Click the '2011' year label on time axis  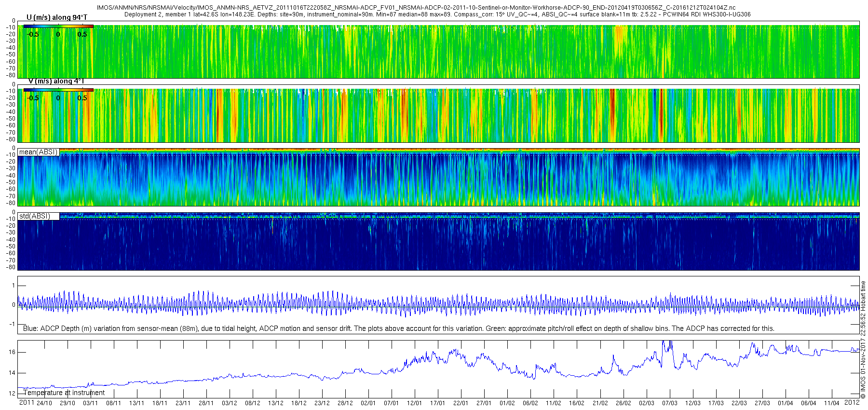27,403
